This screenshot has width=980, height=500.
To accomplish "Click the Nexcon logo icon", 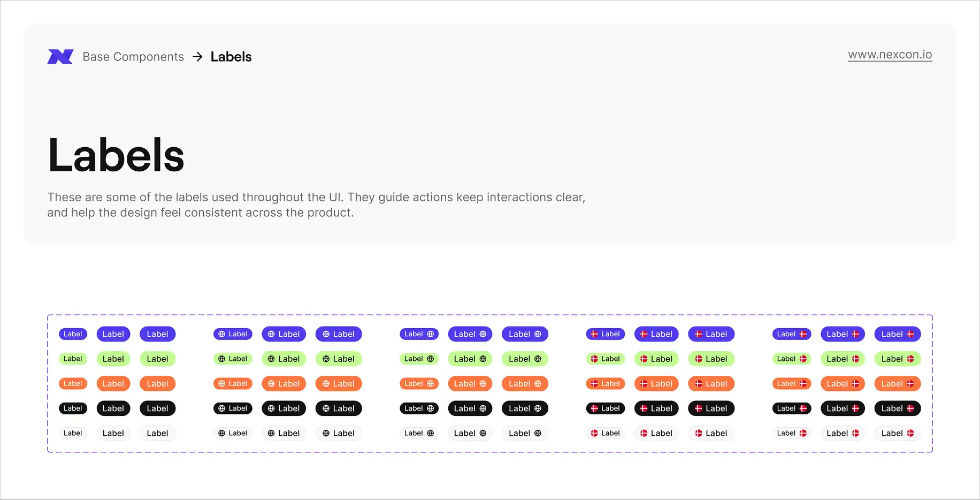I will (x=60, y=56).
